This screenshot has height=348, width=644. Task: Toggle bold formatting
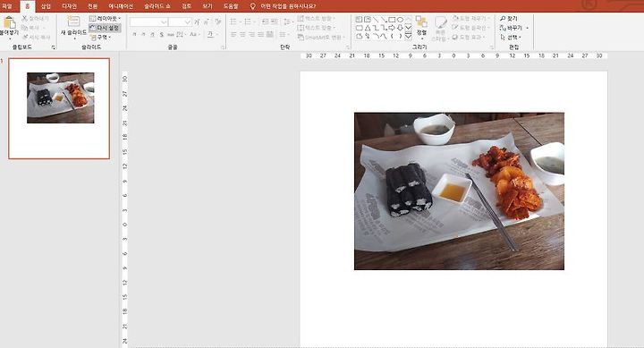tap(134, 35)
